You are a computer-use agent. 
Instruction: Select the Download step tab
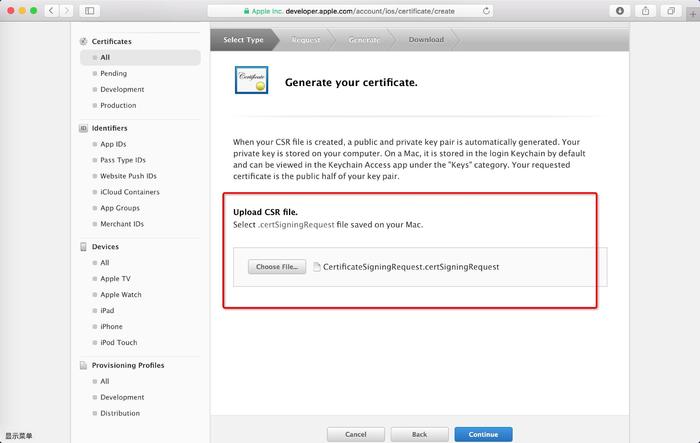tap(425, 40)
